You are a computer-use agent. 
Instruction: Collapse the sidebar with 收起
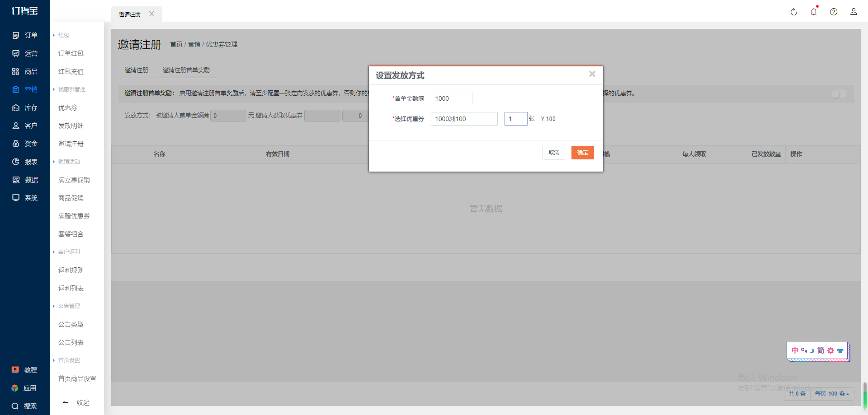(76, 402)
